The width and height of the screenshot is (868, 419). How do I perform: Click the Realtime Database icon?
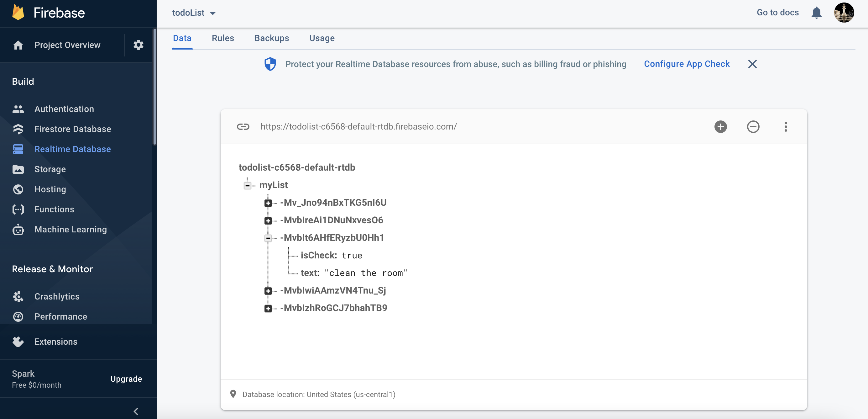pyautogui.click(x=18, y=149)
